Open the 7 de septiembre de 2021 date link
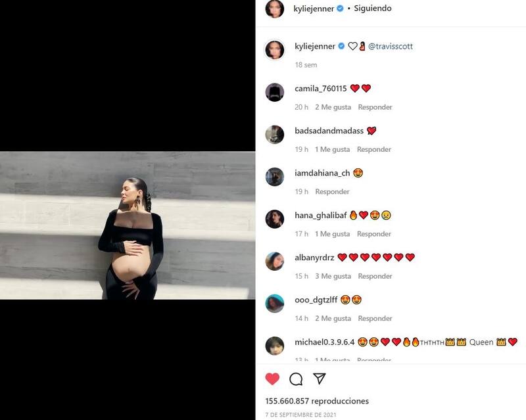Image resolution: width=526 pixels, height=420 pixels. point(300,415)
